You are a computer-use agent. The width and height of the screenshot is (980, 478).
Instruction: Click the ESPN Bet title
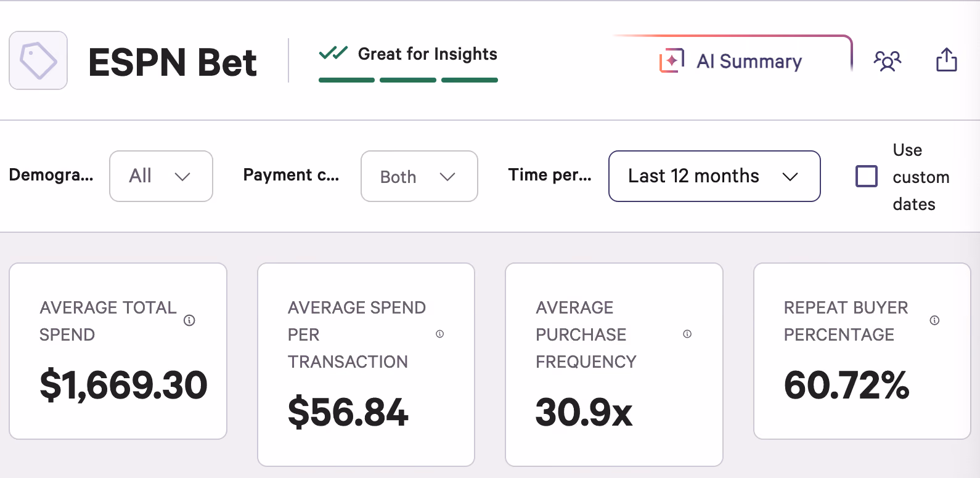click(173, 62)
